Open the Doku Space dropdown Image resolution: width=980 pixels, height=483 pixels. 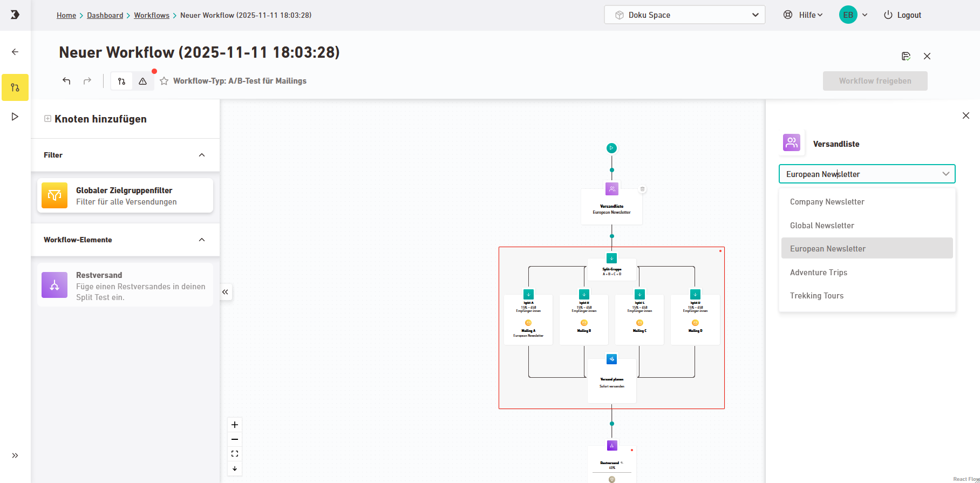coord(684,15)
